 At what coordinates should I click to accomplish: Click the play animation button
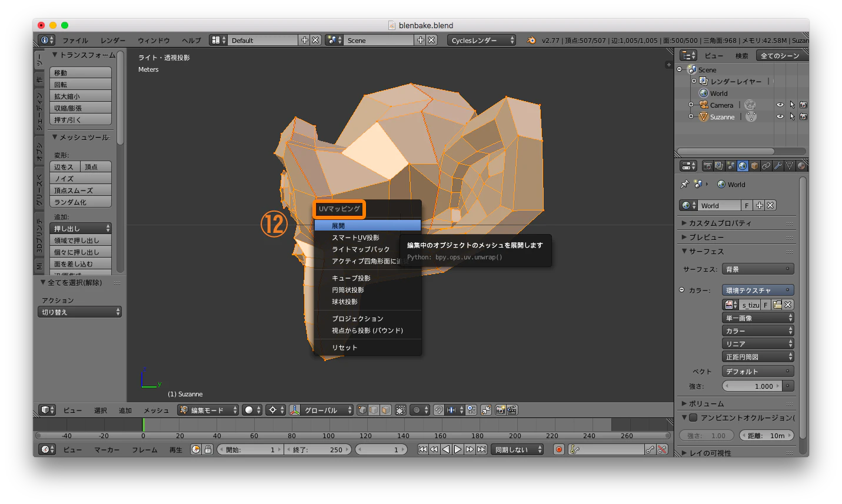457,449
